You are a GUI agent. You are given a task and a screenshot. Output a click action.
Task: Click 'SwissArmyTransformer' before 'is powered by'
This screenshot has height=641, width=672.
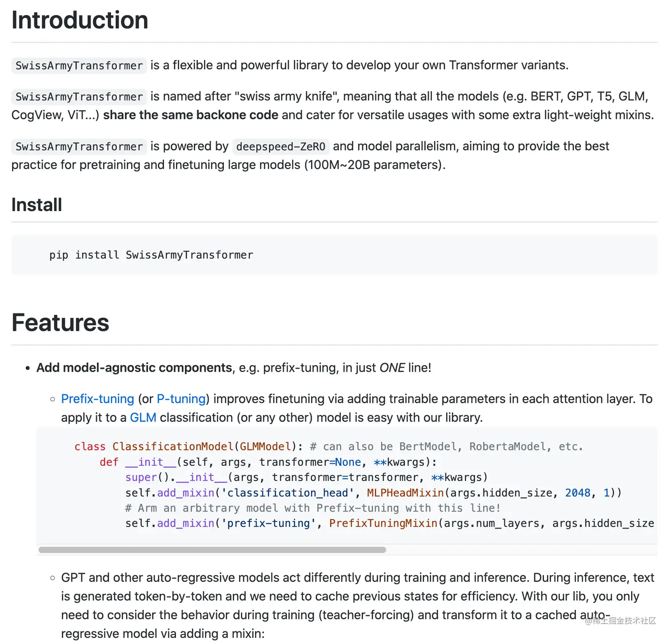(79, 147)
